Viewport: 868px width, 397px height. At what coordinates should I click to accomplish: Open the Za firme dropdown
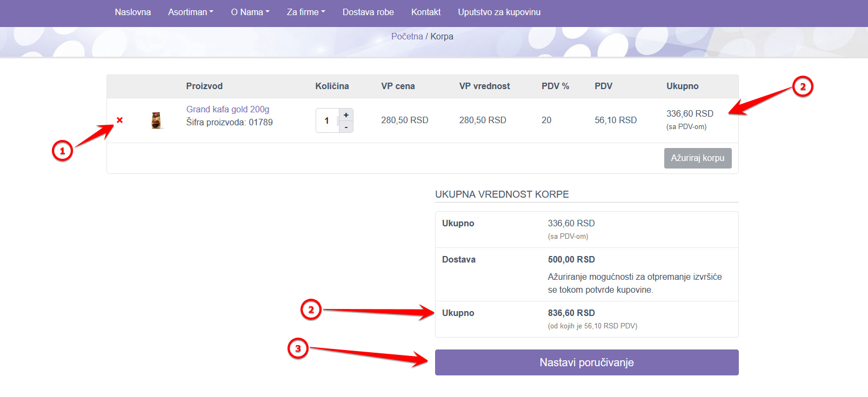click(305, 12)
